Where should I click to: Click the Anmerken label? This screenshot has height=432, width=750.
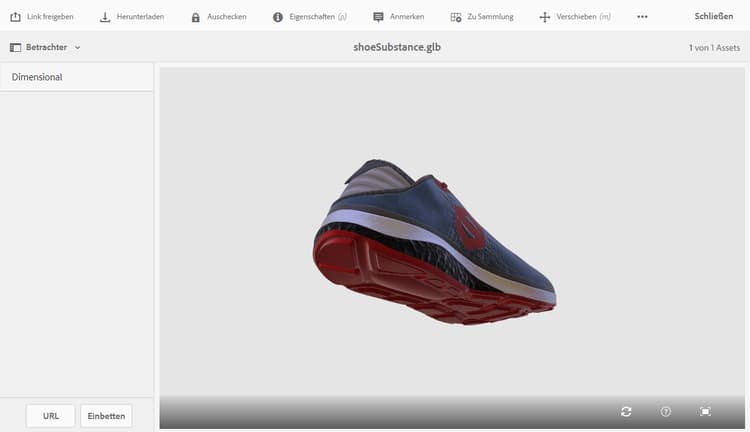(x=407, y=17)
